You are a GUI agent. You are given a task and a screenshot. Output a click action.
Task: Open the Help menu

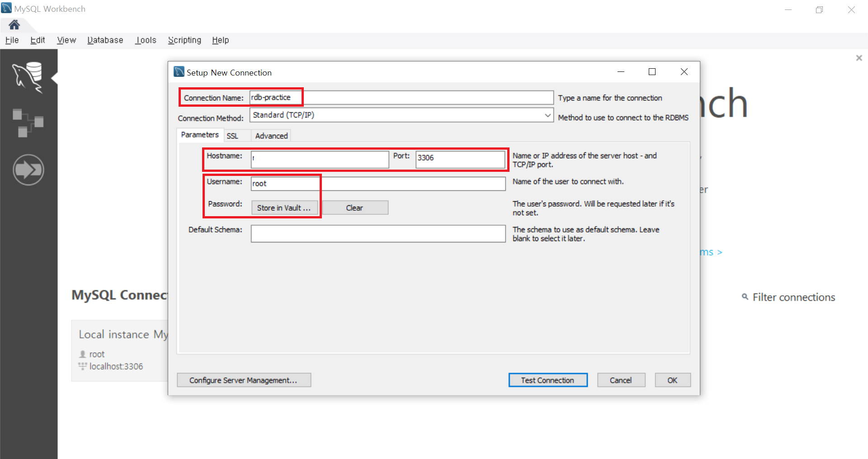click(221, 40)
